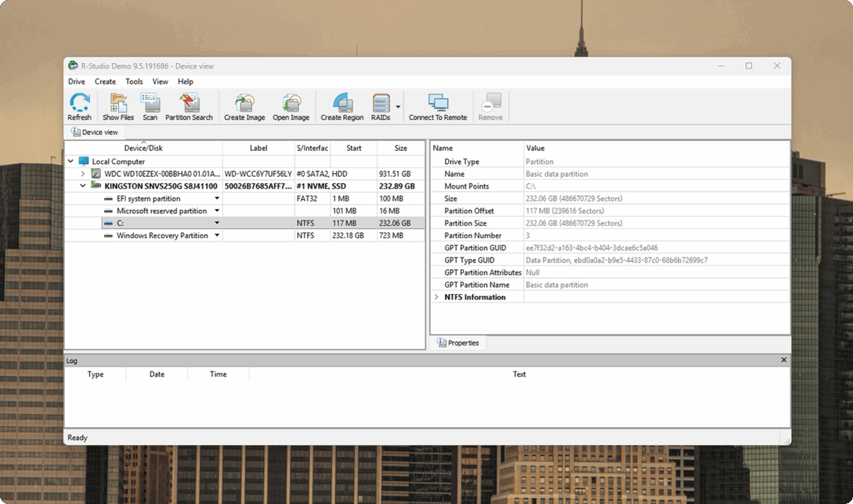Click the RAIDs toolbar icon

coord(381,107)
